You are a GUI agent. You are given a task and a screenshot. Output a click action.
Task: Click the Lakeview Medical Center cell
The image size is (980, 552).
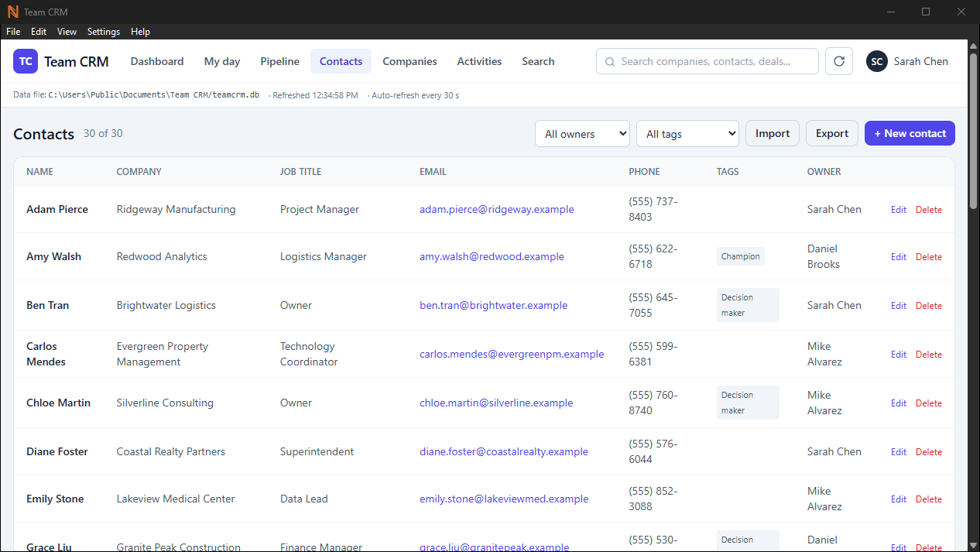coord(176,499)
